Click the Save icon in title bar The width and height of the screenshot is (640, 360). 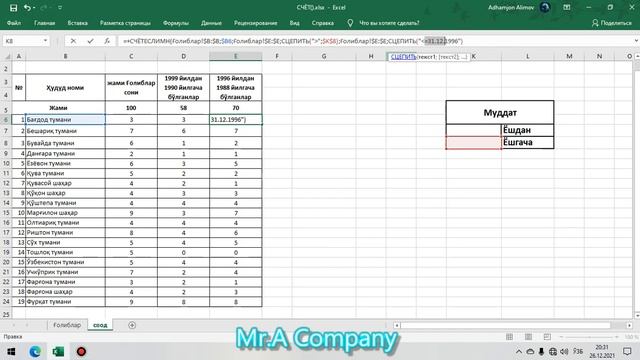click(x=13, y=8)
